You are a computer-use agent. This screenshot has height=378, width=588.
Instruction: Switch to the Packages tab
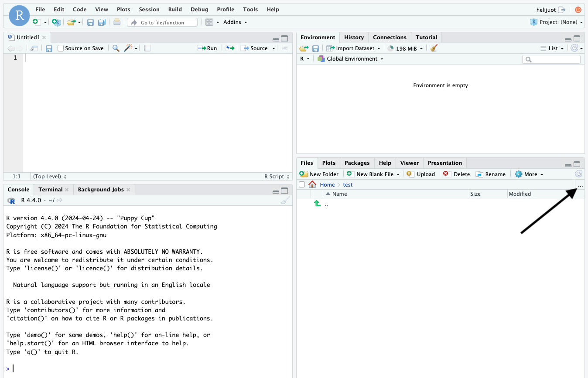click(x=357, y=163)
